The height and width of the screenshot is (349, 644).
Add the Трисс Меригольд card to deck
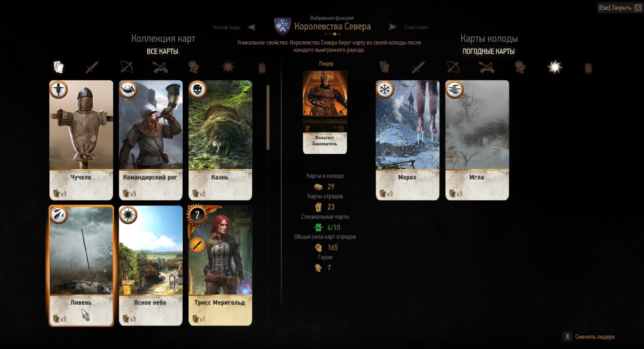click(x=220, y=265)
